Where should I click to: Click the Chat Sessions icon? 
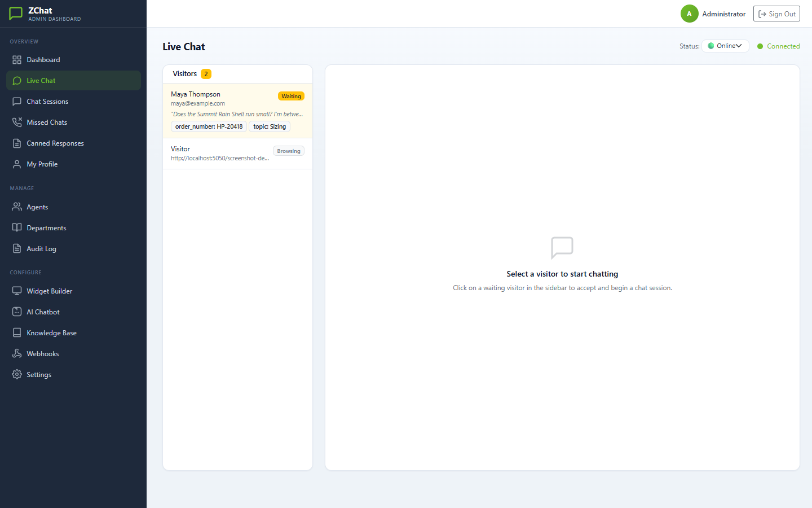(17, 102)
